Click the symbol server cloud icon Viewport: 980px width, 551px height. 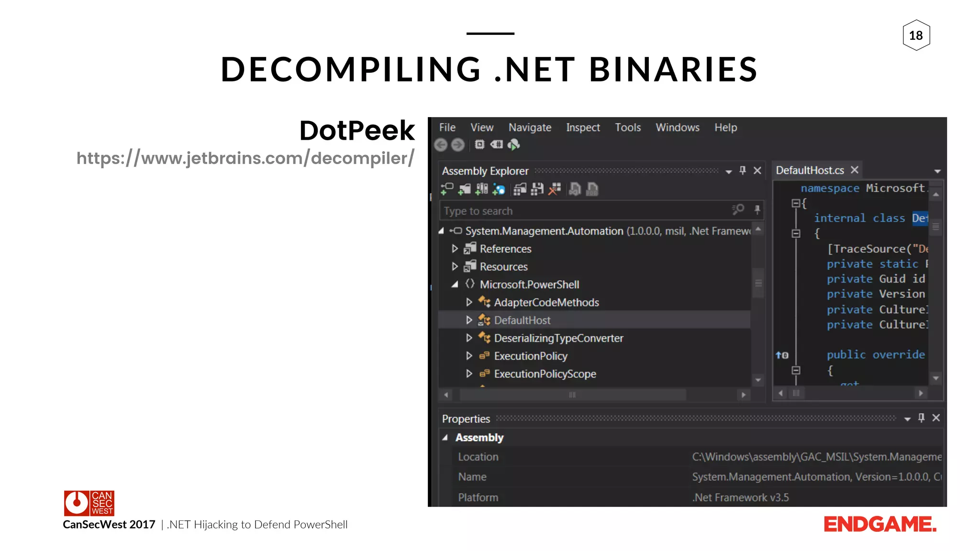(513, 144)
